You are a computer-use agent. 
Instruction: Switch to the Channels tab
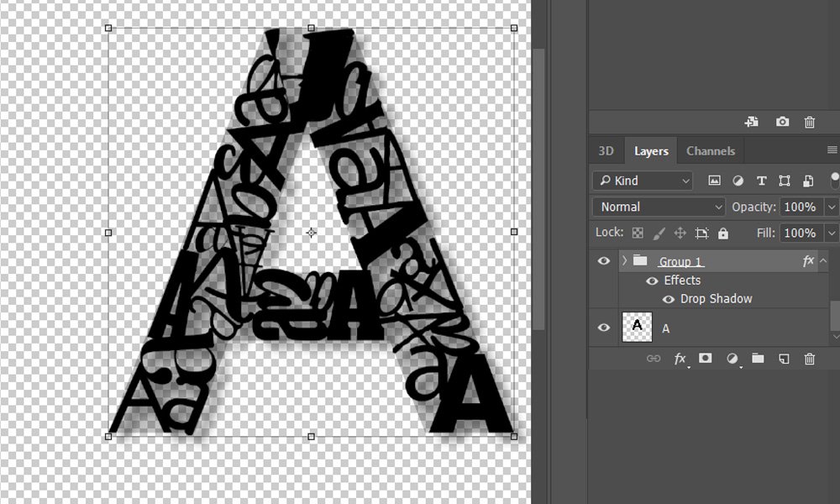(711, 151)
